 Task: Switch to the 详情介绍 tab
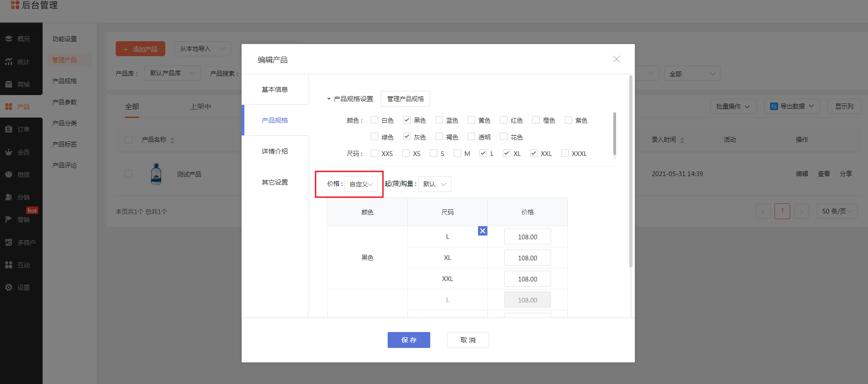pyautogui.click(x=275, y=151)
